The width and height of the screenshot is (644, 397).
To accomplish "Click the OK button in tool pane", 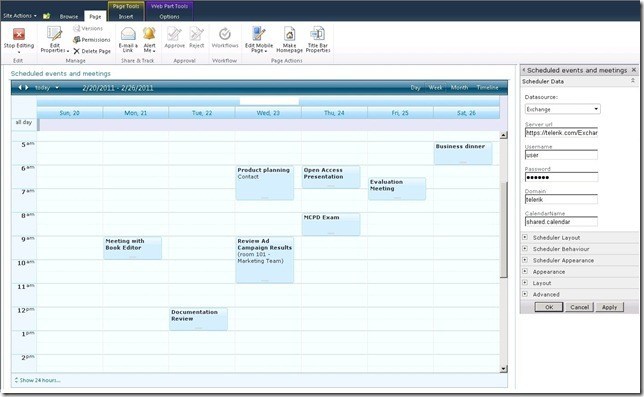I will 549,307.
